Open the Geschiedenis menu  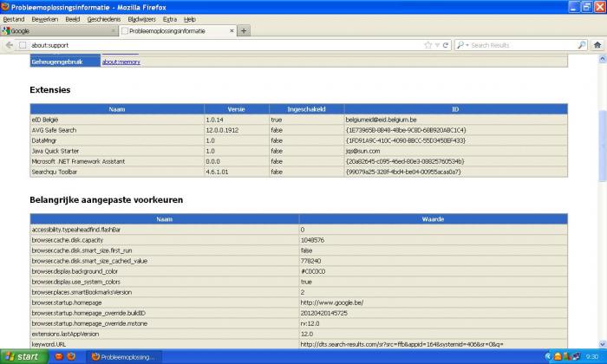[104, 18]
